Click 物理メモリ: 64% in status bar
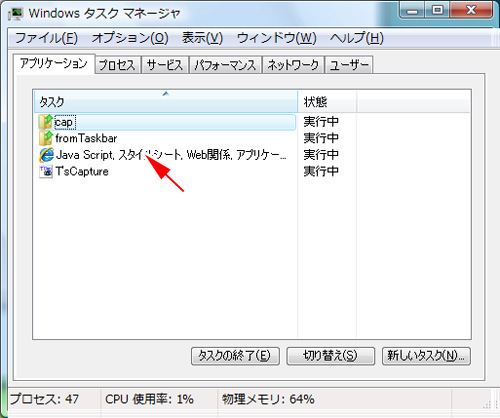 (268, 399)
